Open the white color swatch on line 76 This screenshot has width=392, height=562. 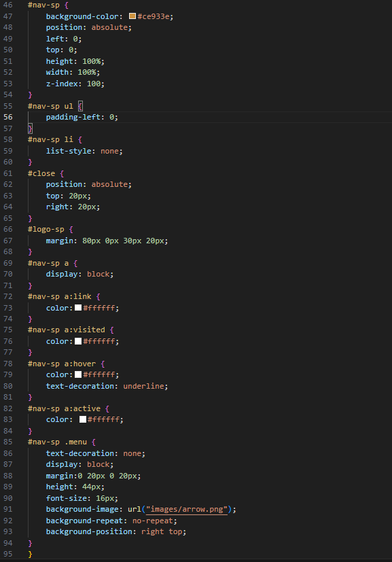(x=78, y=341)
